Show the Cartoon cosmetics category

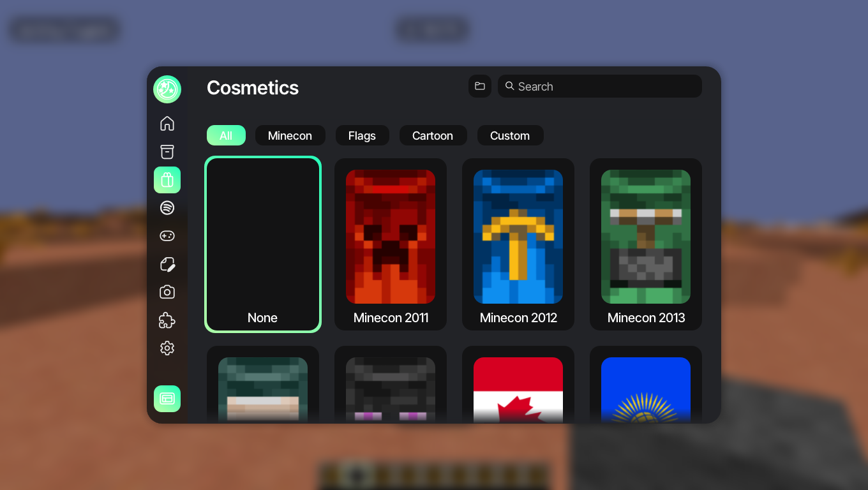coord(433,135)
